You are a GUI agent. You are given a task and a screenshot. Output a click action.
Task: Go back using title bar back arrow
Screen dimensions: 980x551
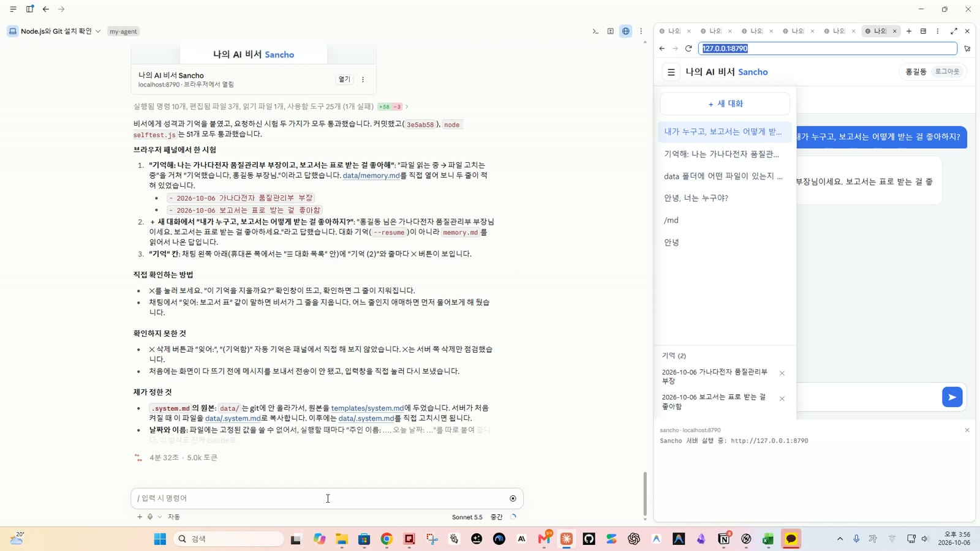[46, 9]
